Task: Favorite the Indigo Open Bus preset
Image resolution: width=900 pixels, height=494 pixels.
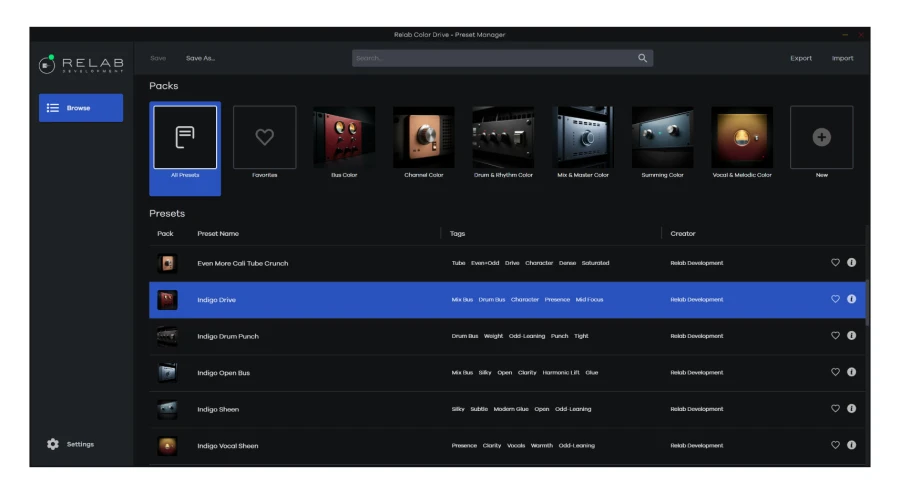Action: 835,372
